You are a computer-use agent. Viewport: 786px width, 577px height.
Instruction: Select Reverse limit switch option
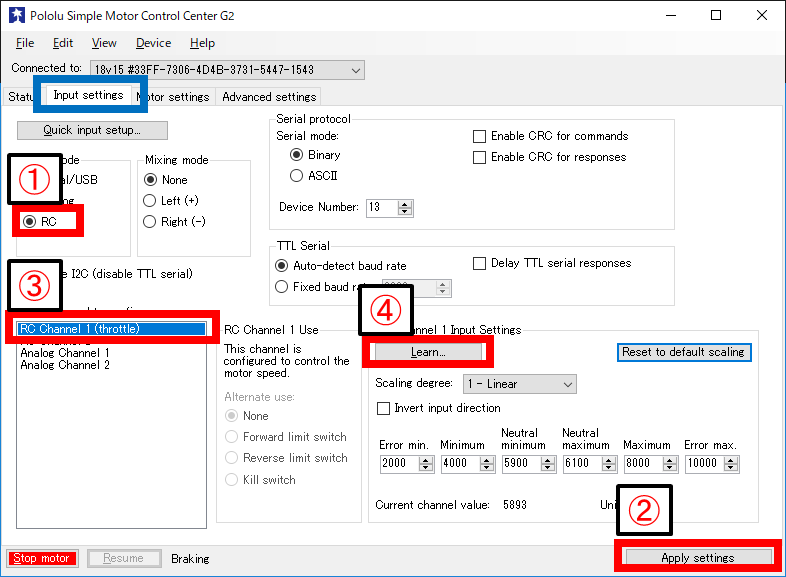(287, 458)
